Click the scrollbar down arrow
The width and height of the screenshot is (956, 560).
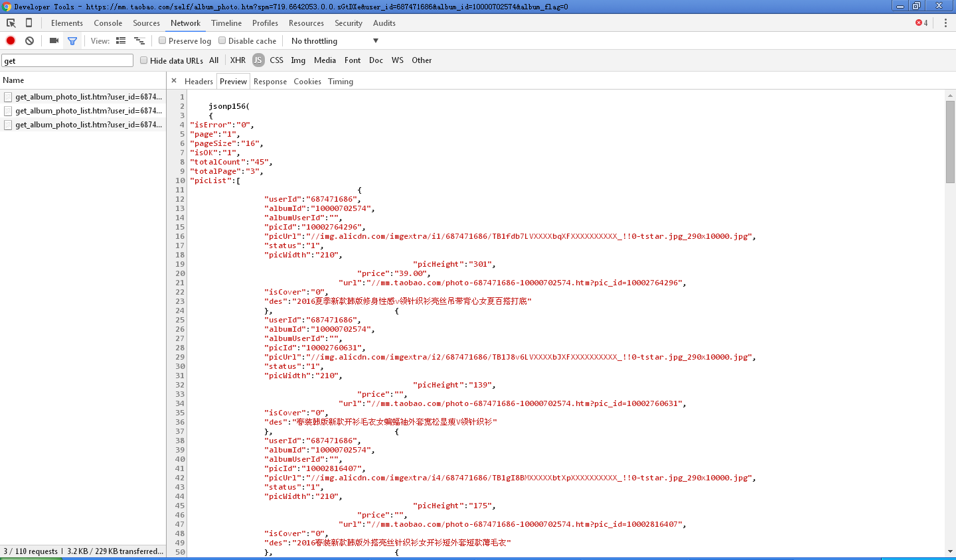(x=950, y=551)
